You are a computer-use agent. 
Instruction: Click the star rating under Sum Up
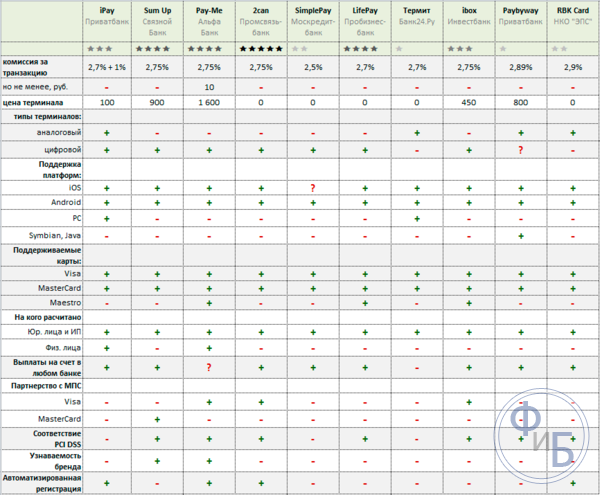(153, 49)
